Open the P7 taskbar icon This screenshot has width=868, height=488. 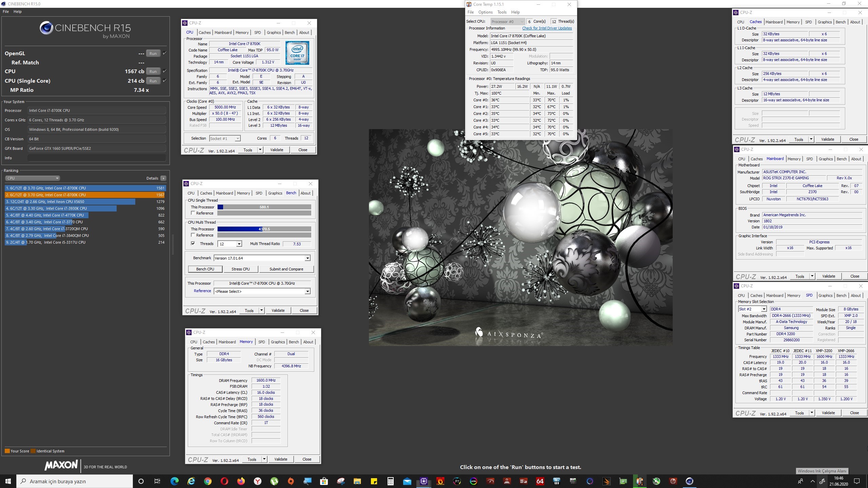[x=457, y=481]
